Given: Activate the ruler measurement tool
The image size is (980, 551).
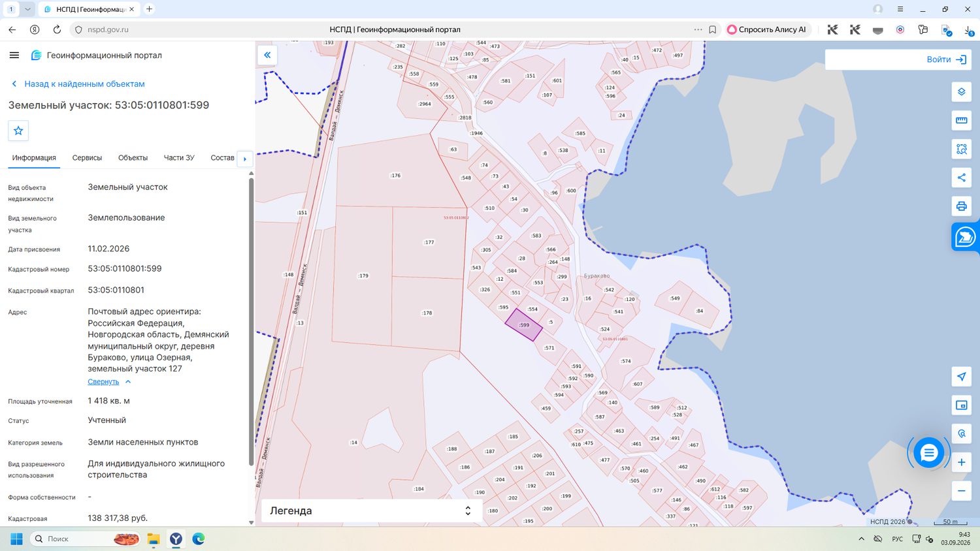Looking at the screenshot, I should tap(962, 121).
